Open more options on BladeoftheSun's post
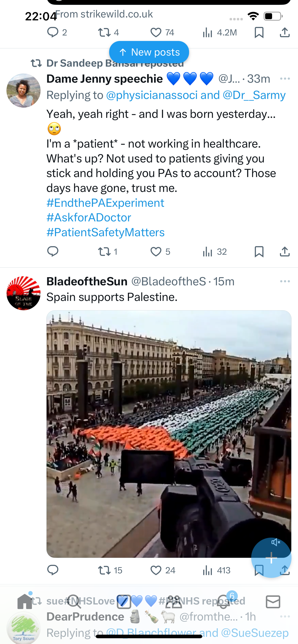The height and width of the screenshot is (644, 298). [285, 282]
